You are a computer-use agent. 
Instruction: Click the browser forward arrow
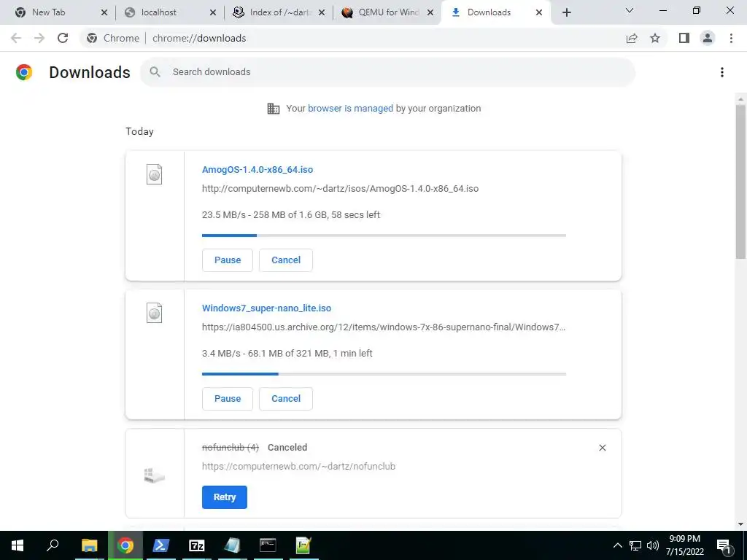point(39,38)
